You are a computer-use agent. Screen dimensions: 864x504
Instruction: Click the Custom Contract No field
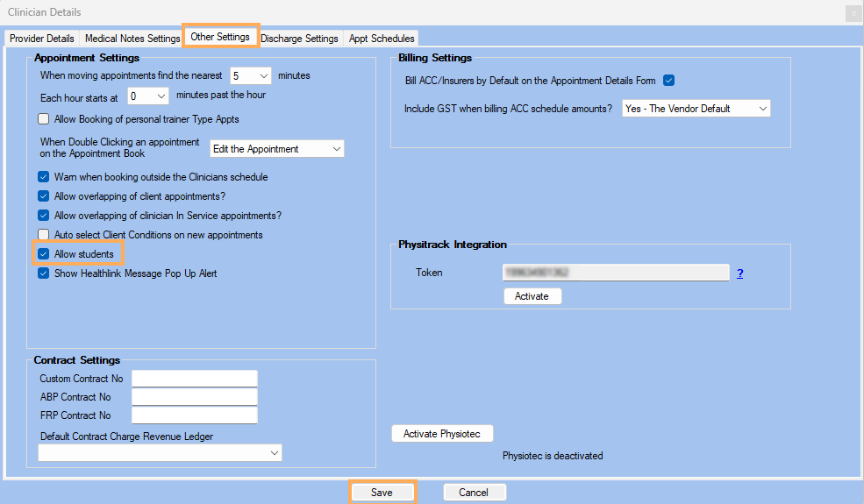coord(194,379)
